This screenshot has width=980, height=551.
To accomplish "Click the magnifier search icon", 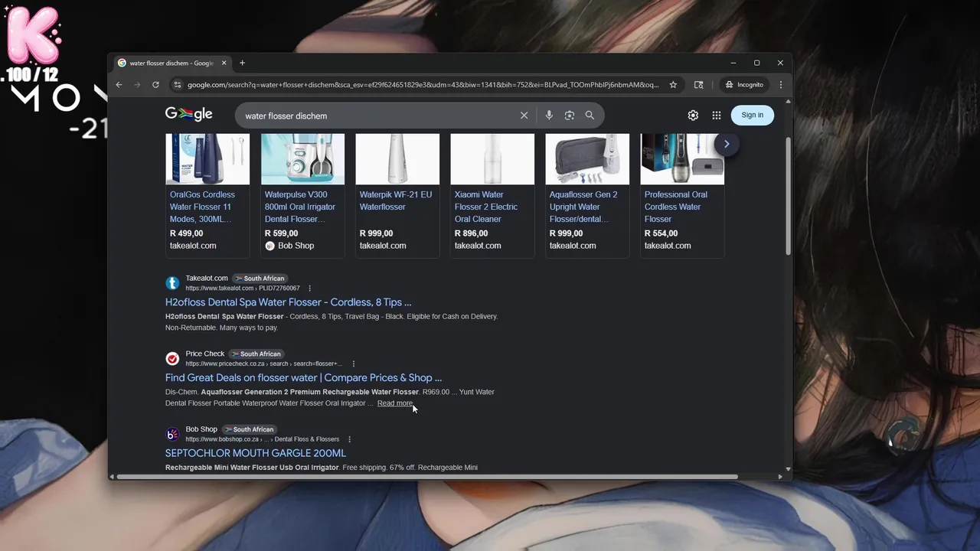I will point(590,116).
